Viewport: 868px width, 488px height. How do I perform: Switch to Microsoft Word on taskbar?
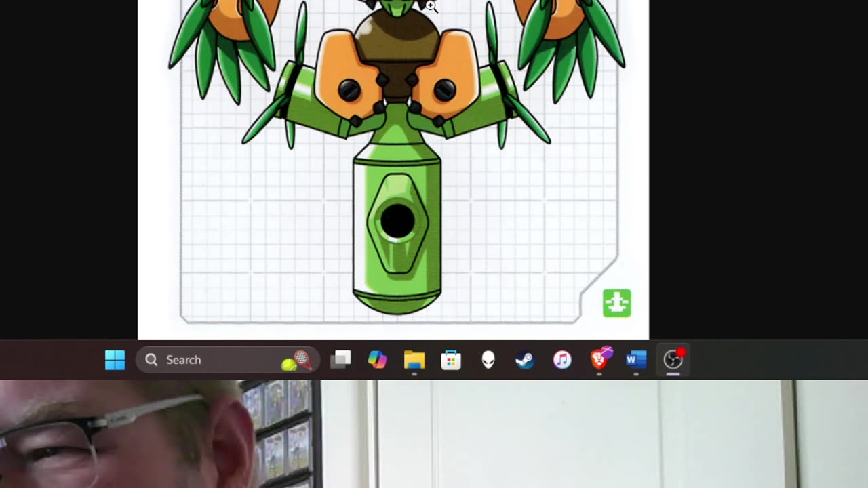(x=636, y=360)
